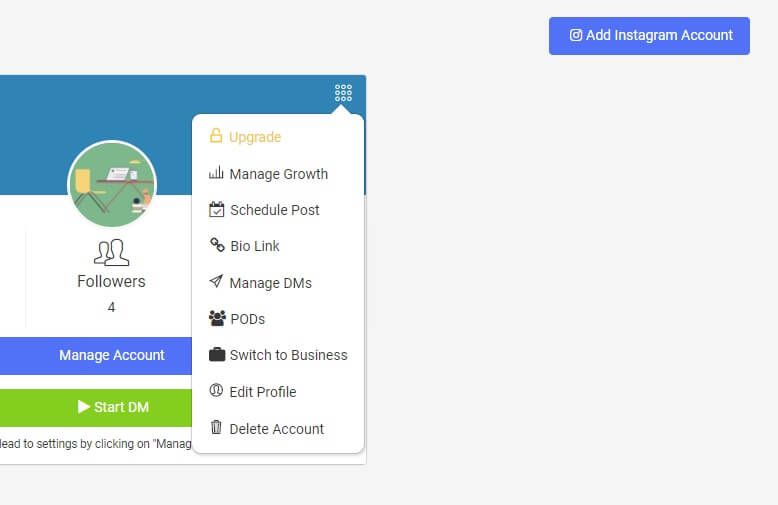Click the Followers people icon
778x505 pixels.
[x=111, y=252]
